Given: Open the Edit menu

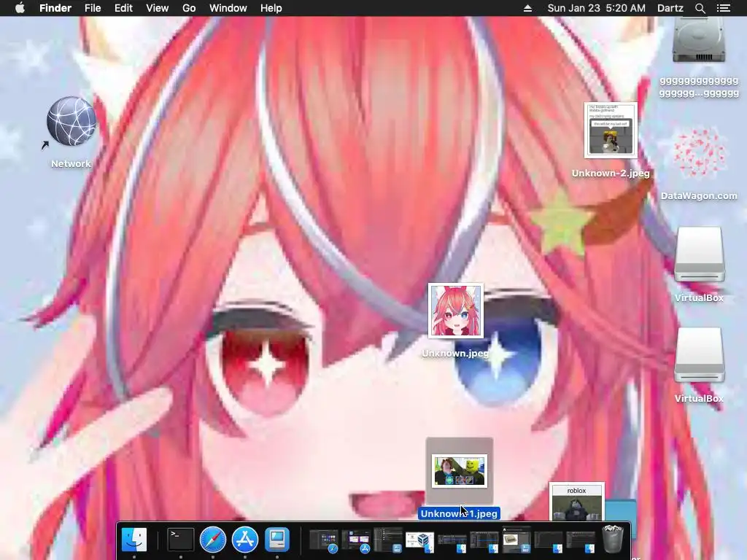Looking at the screenshot, I should (x=123, y=8).
